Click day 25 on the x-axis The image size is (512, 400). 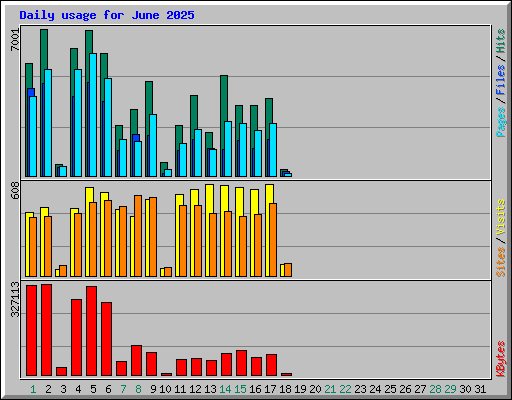tap(390, 389)
